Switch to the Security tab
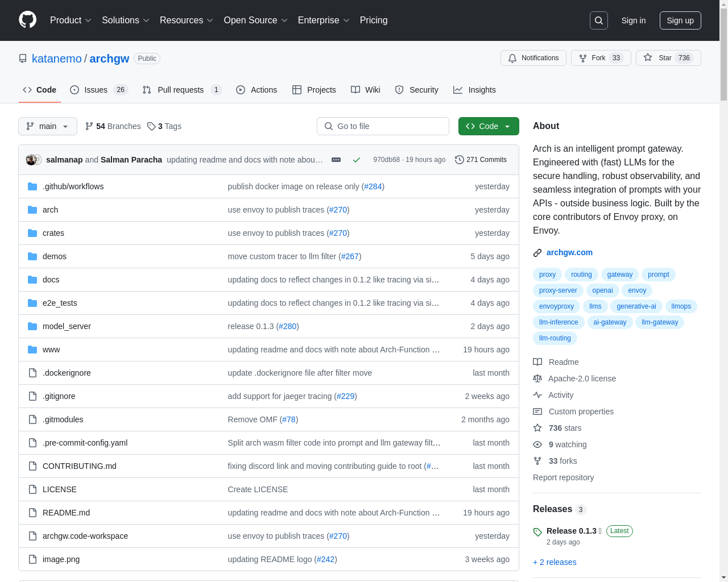This screenshot has height=582, width=728. pyautogui.click(x=416, y=90)
